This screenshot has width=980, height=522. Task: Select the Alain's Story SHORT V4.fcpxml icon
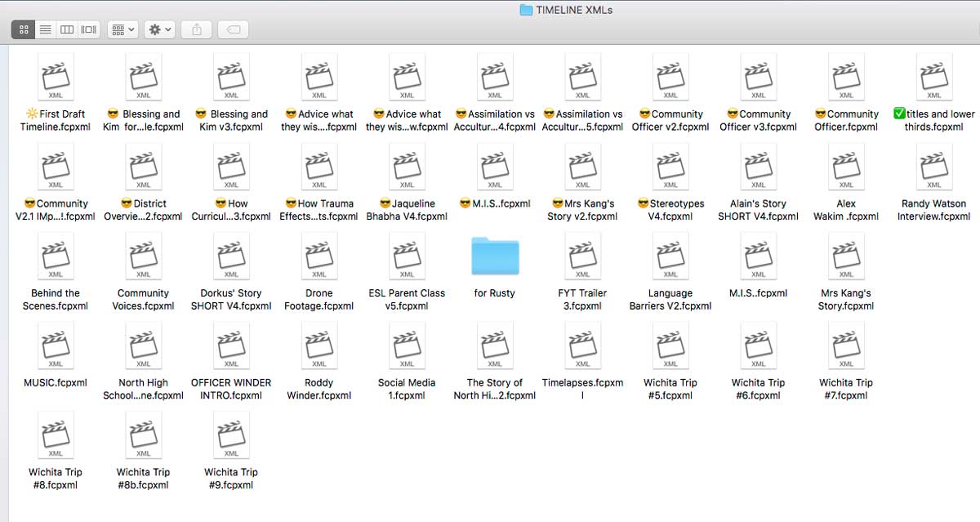(759, 167)
